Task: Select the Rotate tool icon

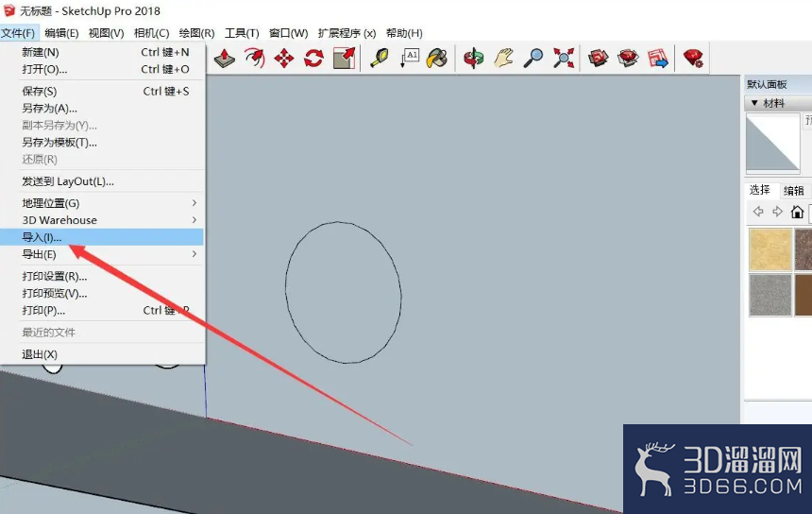Action: (313, 58)
